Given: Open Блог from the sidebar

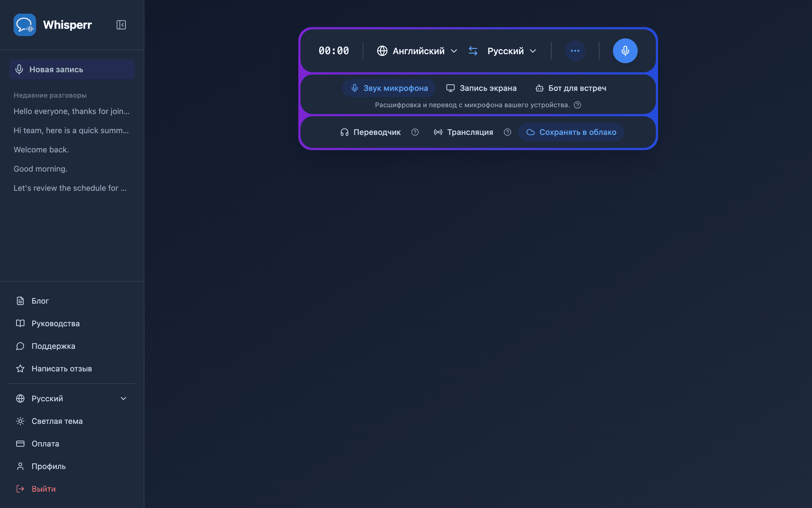Looking at the screenshot, I should [x=72, y=301].
